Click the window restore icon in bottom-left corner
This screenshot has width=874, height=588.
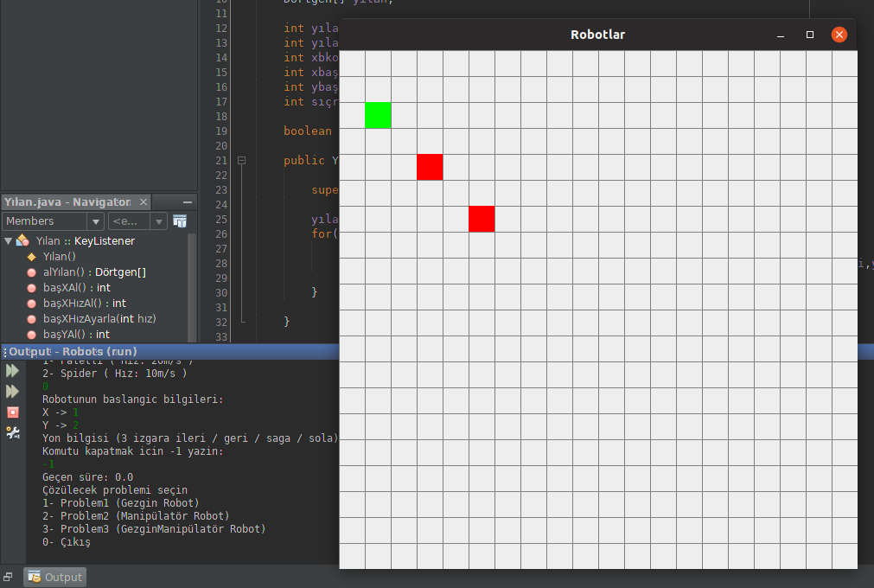[x=8, y=577]
